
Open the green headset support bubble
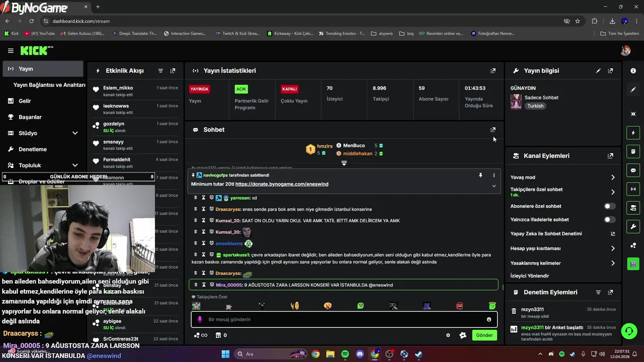(x=629, y=331)
